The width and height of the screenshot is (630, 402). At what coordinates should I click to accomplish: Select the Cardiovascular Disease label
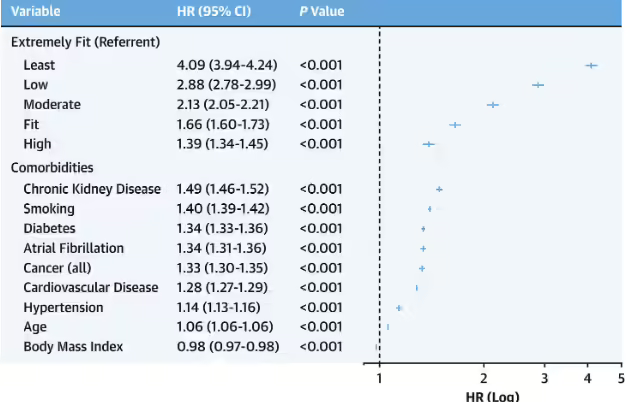91,288
